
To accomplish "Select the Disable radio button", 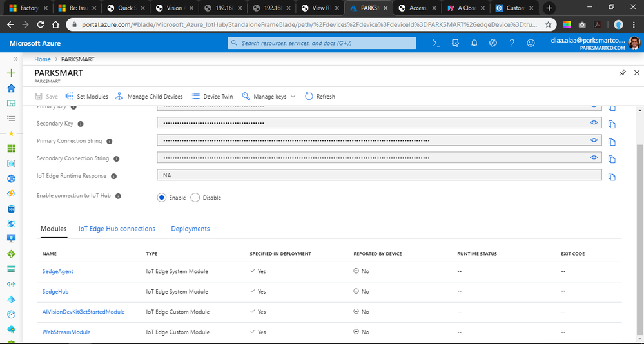I will tap(195, 198).
